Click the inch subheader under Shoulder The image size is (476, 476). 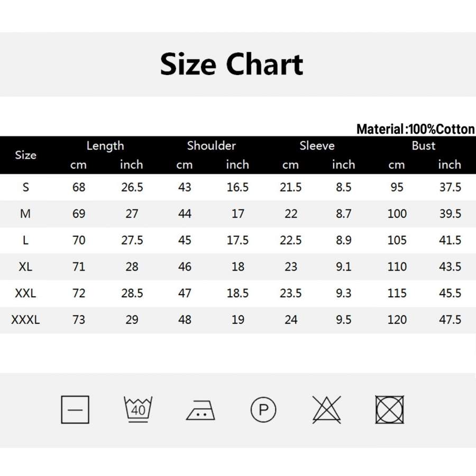237,164
